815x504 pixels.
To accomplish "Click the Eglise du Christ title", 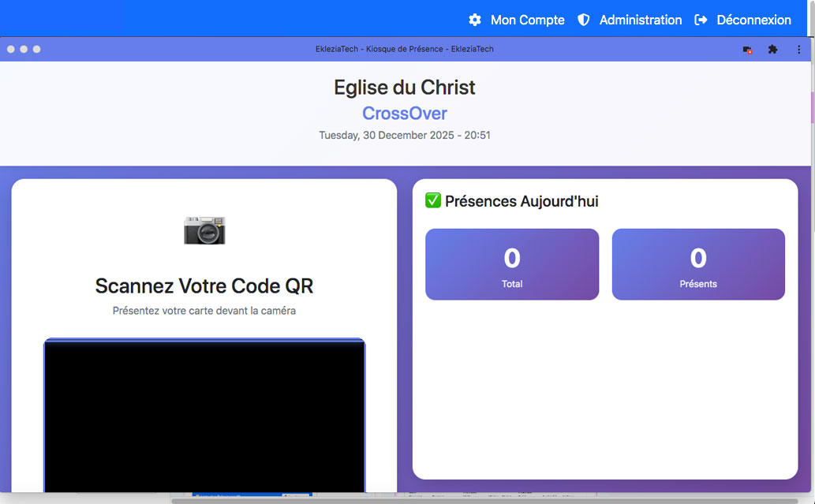I will pos(404,87).
